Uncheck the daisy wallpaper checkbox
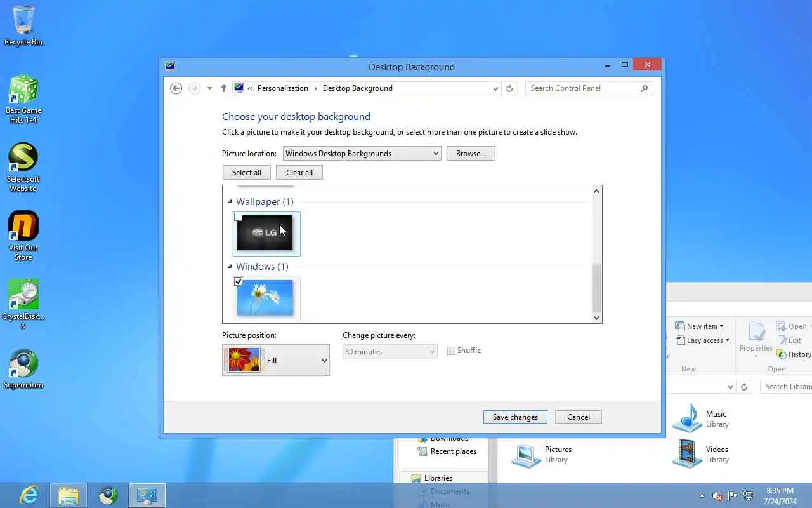The width and height of the screenshot is (812, 508). click(238, 281)
